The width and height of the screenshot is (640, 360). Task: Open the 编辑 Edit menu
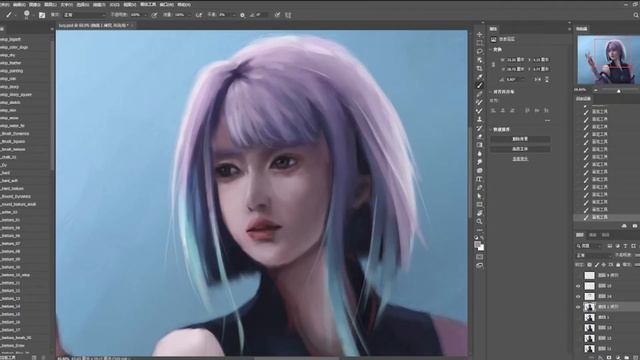(x=19, y=4)
